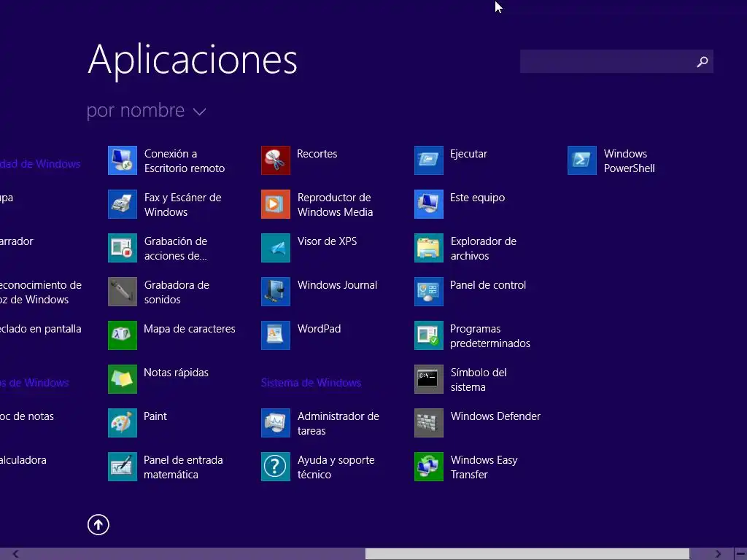Image resolution: width=747 pixels, height=560 pixels.
Task: Expand the 'por nombre' sort dropdown
Action: pyautogui.click(x=146, y=111)
